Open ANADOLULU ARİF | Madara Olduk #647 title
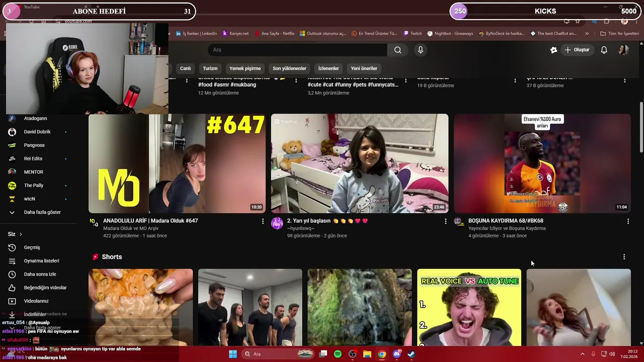This screenshot has height=362, width=644. [x=150, y=221]
